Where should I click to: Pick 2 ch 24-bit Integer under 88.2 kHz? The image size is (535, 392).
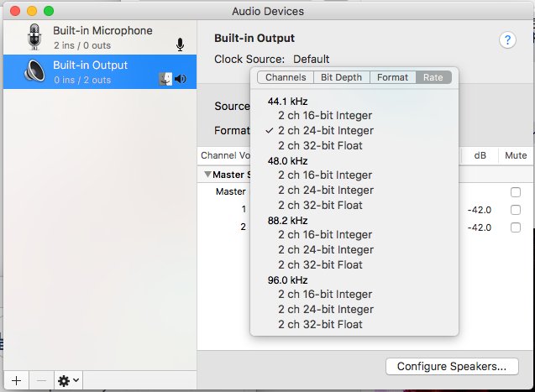pos(325,249)
